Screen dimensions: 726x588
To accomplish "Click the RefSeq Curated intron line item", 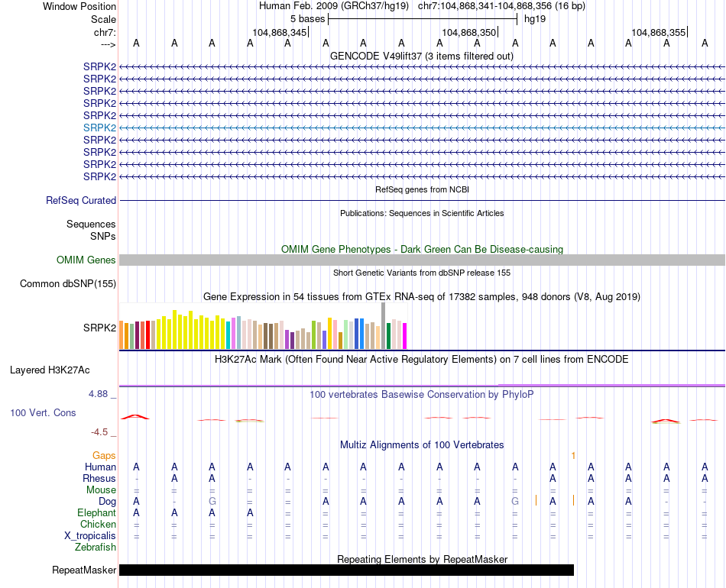I will click(x=422, y=200).
